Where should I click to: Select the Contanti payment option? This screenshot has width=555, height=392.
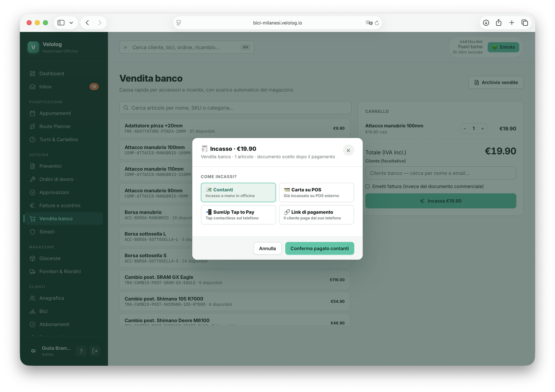click(238, 192)
